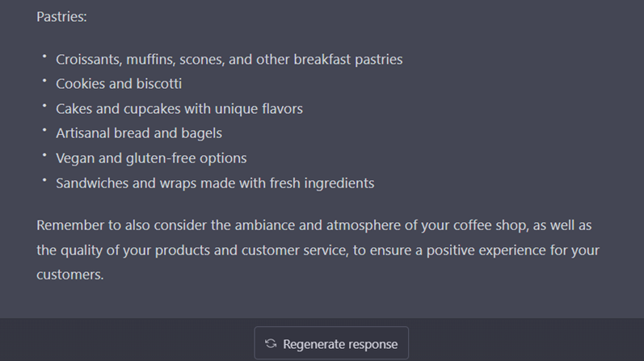Click the word "bagels" in the list

(202, 133)
